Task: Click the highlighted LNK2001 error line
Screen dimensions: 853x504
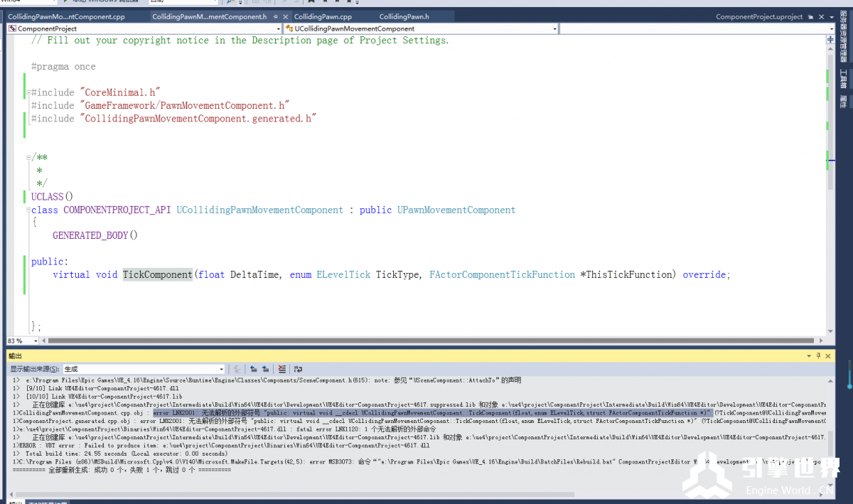Action: tap(432, 412)
